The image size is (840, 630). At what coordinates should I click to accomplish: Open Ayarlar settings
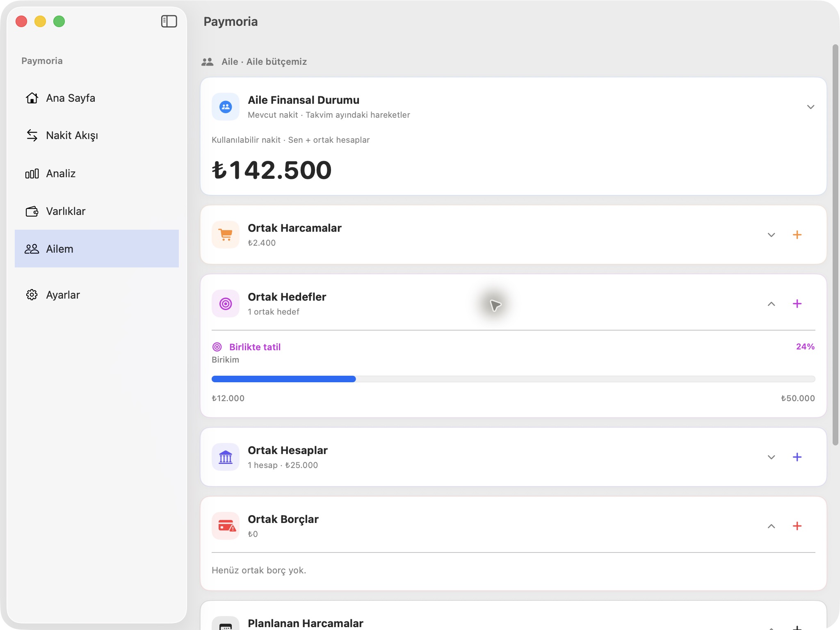tap(97, 295)
